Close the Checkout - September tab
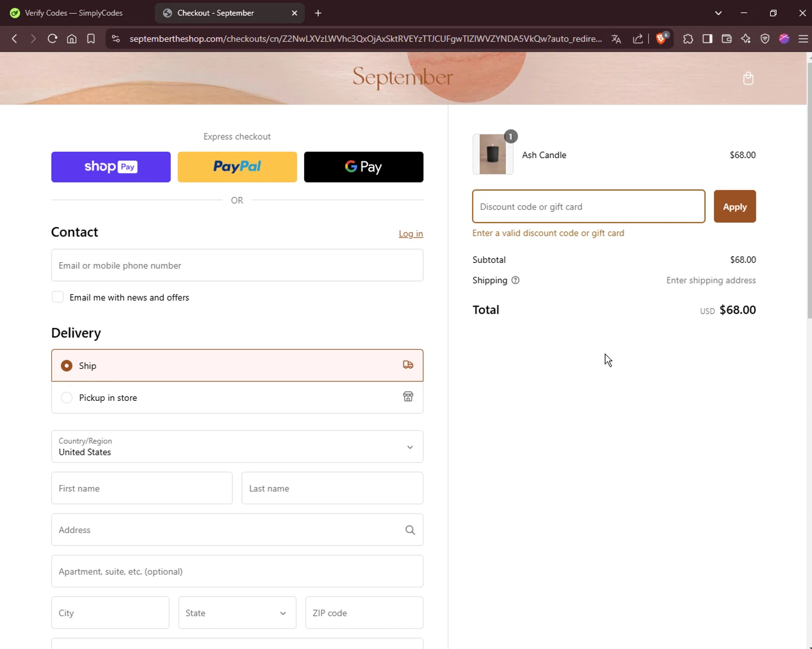812x649 pixels. point(294,13)
